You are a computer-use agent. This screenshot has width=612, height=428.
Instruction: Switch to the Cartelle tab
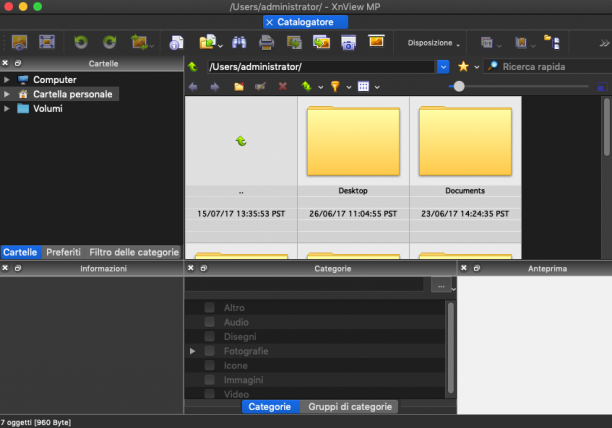pyautogui.click(x=20, y=252)
